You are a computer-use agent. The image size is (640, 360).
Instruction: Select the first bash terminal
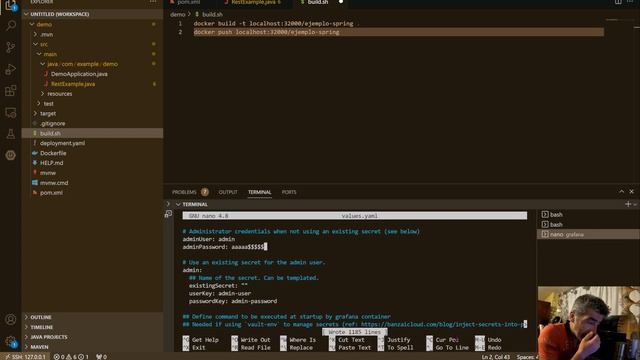pyautogui.click(x=588, y=214)
